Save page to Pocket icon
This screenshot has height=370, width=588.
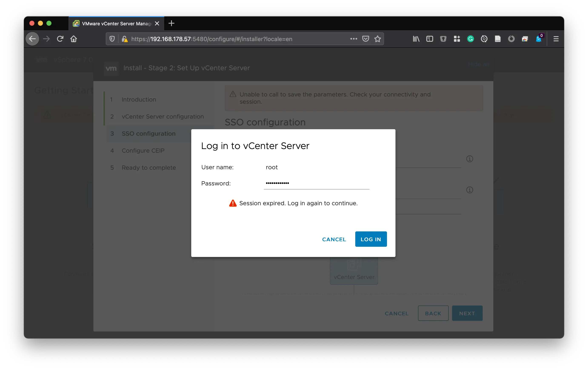[365, 39]
